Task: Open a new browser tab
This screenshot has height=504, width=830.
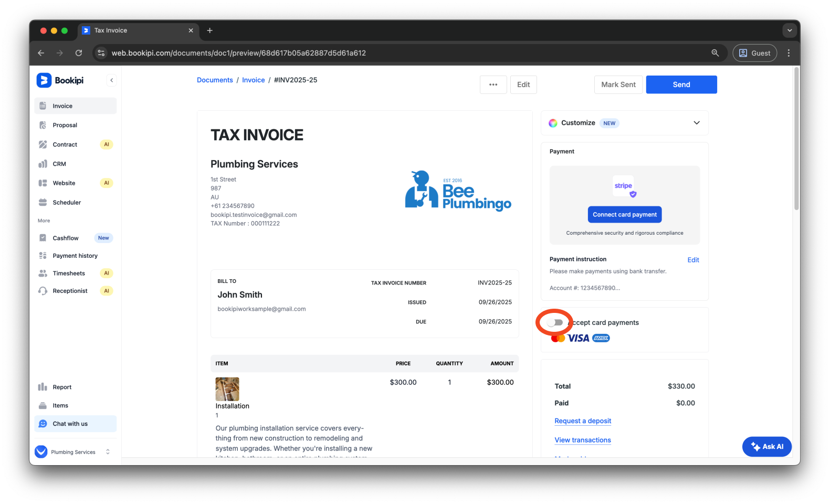Action: tap(209, 30)
